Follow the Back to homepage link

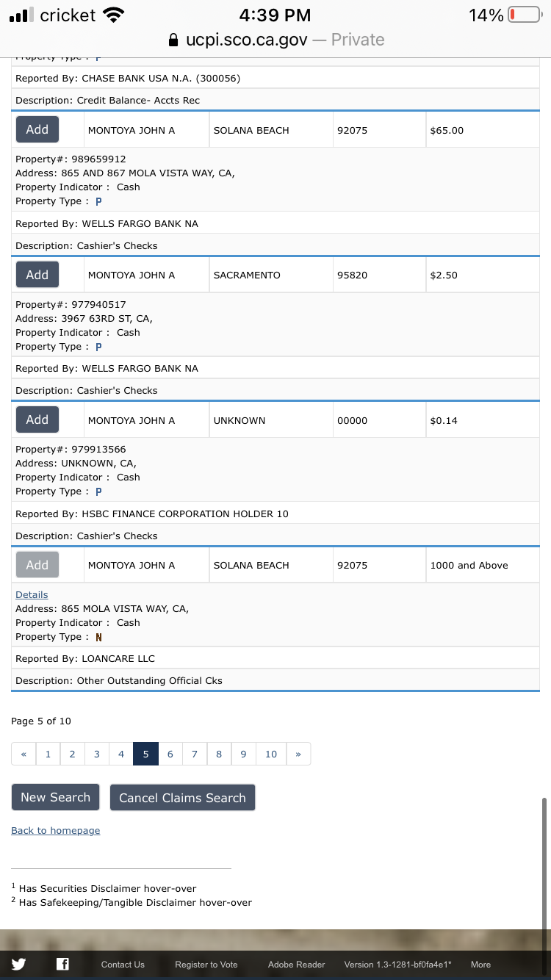coord(56,831)
